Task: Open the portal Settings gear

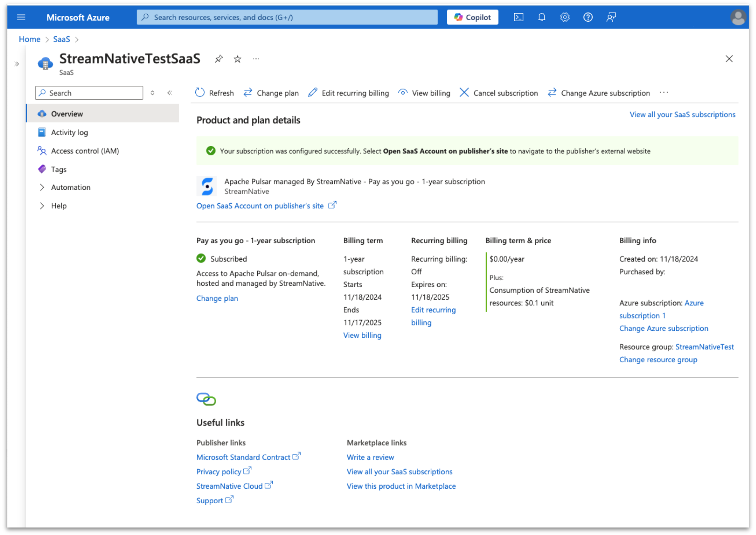Action: point(564,17)
